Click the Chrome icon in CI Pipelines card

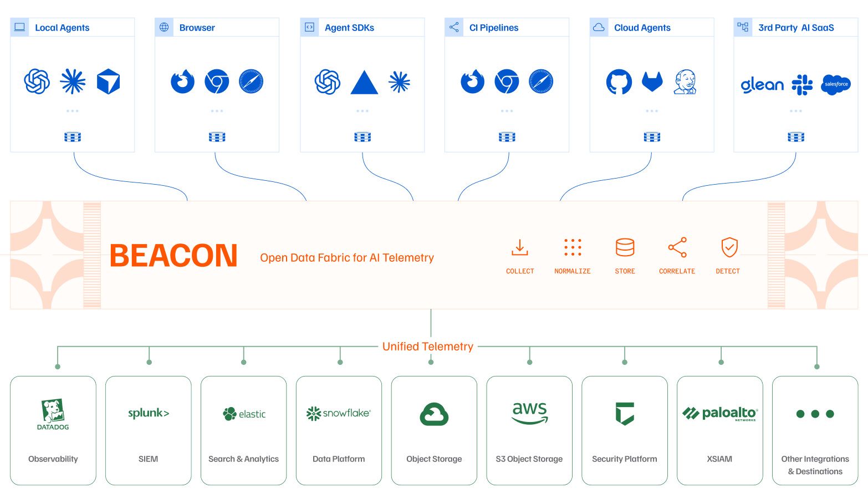tap(507, 82)
